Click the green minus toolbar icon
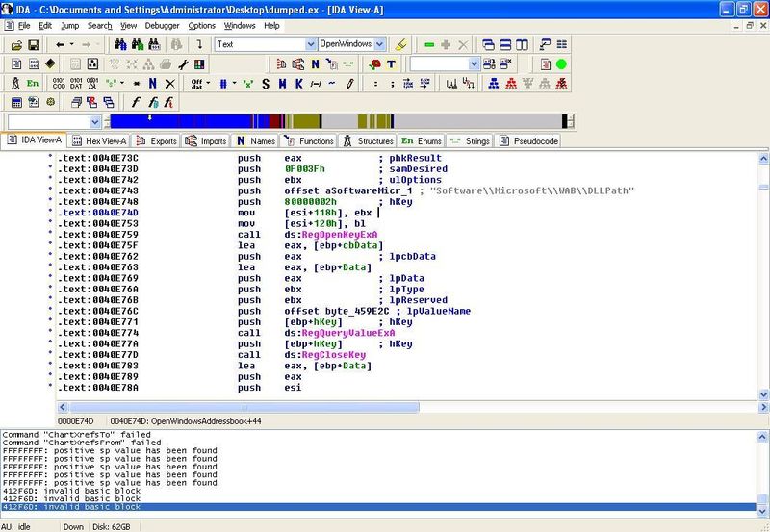 (429, 45)
